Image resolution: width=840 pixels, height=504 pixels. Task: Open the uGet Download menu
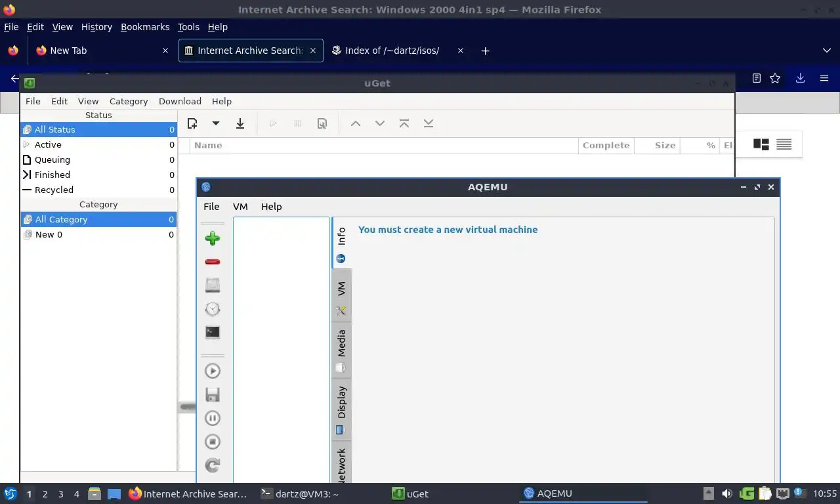point(180,101)
